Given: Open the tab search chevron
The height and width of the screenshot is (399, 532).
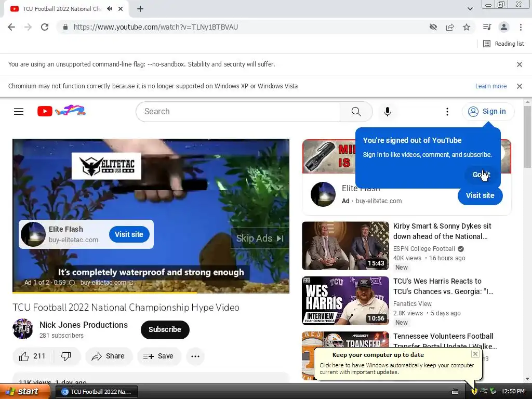Looking at the screenshot, I should click(470, 9).
